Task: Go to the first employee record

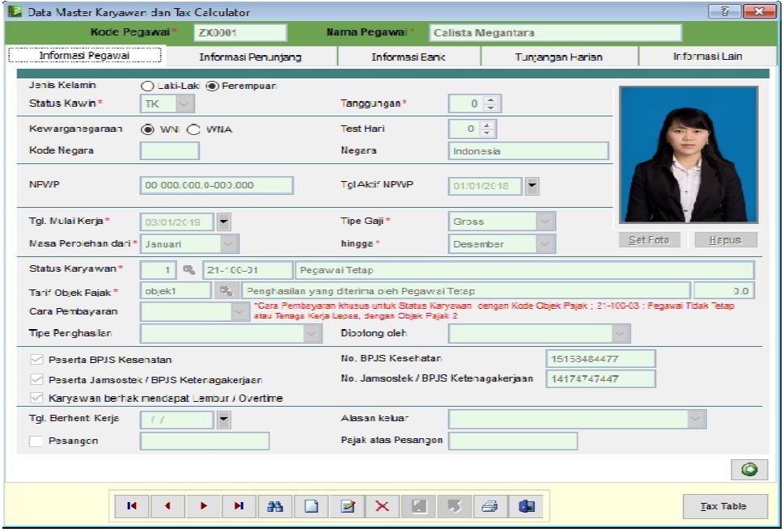Action: (133, 506)
